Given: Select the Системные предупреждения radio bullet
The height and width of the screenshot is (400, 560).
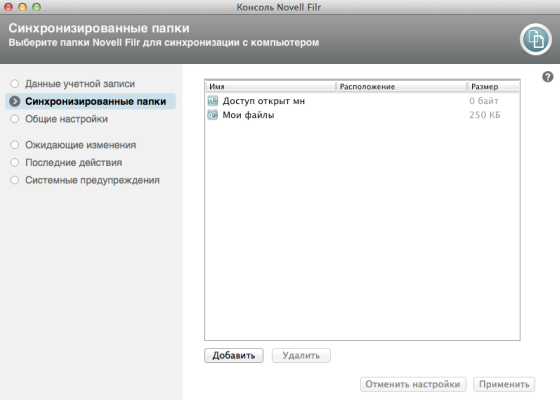Looking at the screenshot, I should coord(15,180).
